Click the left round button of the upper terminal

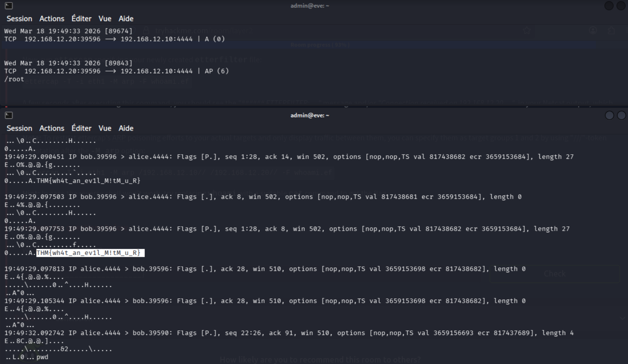(x=609, y=6)
